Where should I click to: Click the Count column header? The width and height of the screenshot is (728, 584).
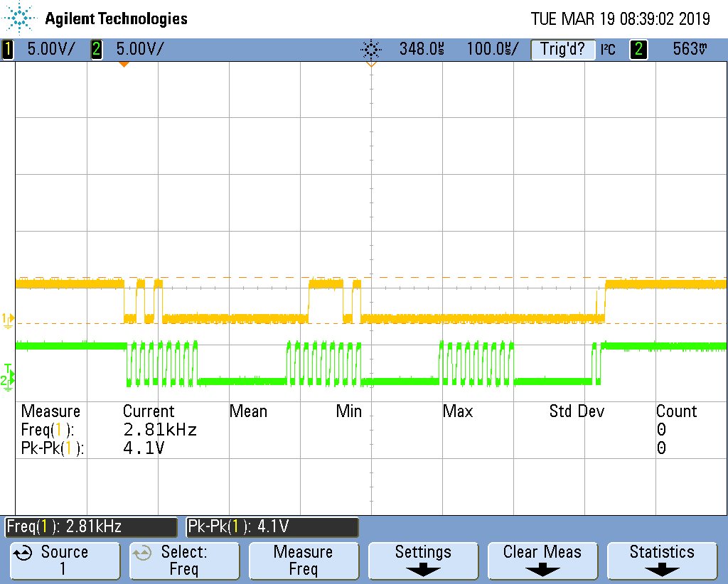(x=677, y=411)
